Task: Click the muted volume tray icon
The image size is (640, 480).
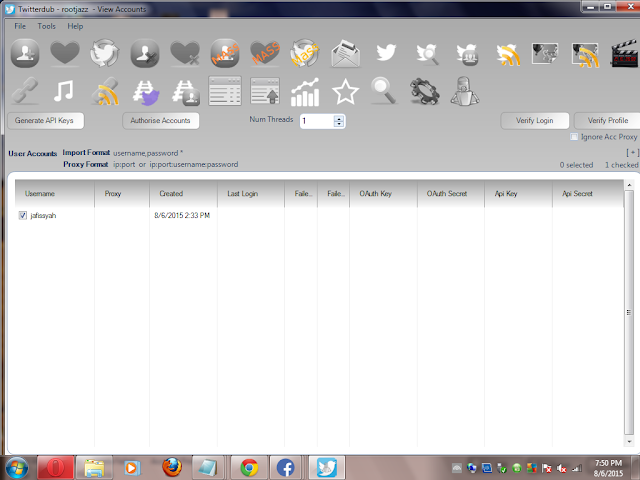Action: pyautogui.click(x=562, y=468)
